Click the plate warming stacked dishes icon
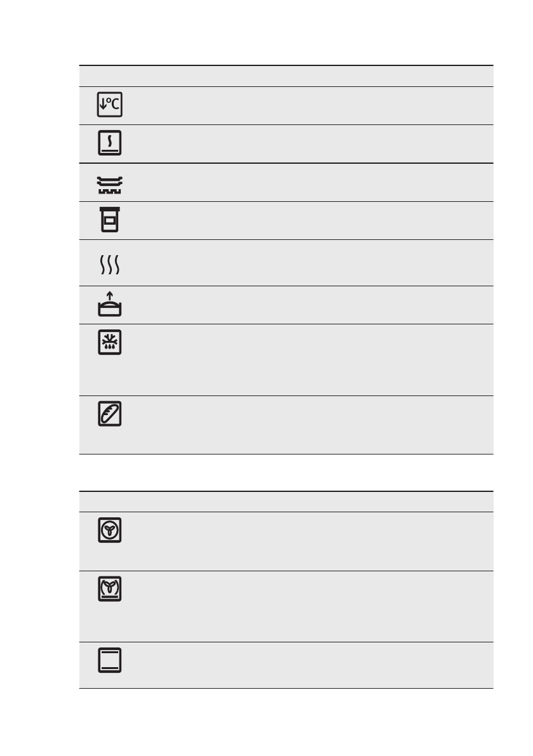Screen dimensions: 533x756 tap(110, 183)
